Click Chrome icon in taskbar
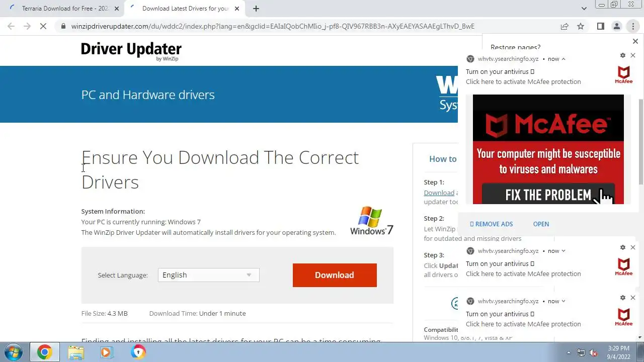The width and height of the screenshot is (644, 362). (x=44, y=352)
